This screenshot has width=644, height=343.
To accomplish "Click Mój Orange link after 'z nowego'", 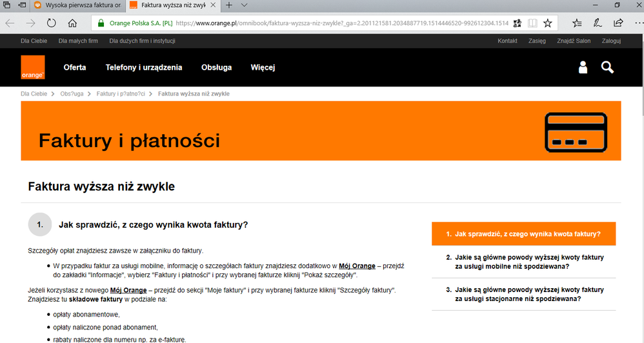I will pos(128,290).
